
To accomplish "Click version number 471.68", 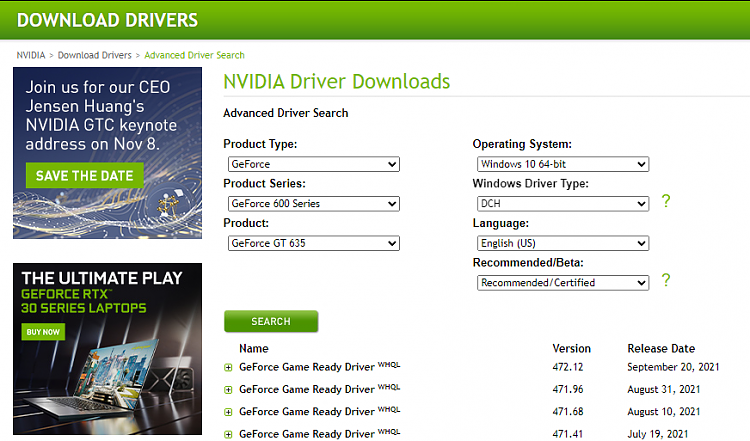I will pyautogui.click(x=568, y=411).
